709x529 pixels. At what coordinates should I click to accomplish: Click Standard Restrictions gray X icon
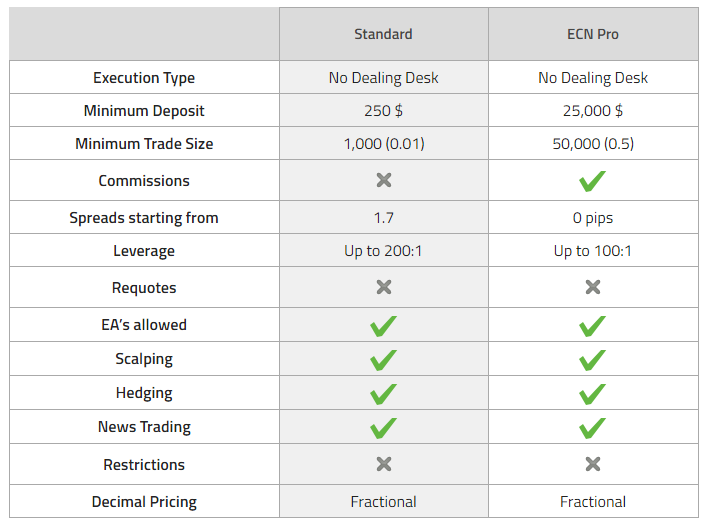[x=384, y=464]
